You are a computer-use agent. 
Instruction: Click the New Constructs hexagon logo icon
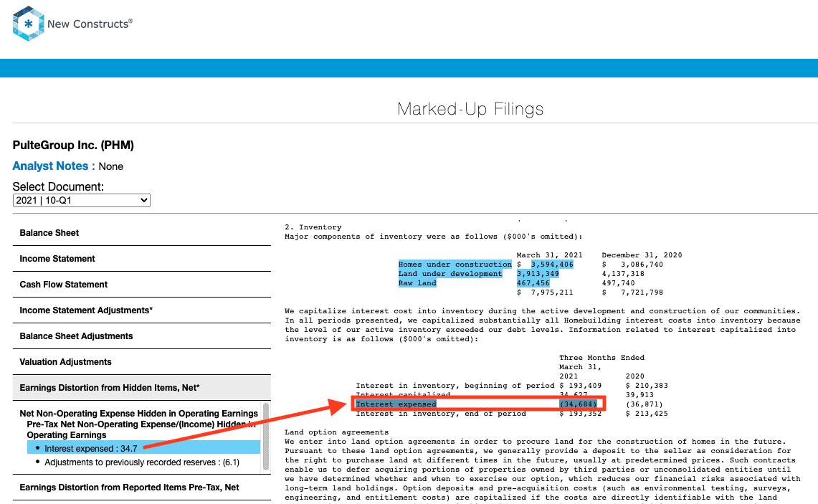[x=28, y=24]
